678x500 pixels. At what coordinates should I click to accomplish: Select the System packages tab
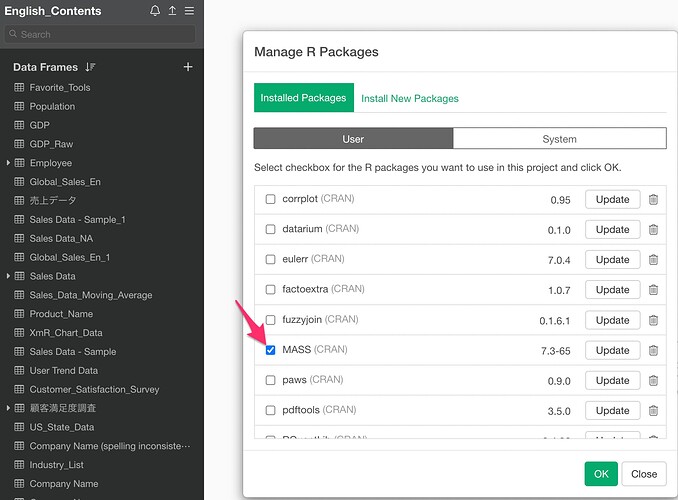[x=559, y=139]
